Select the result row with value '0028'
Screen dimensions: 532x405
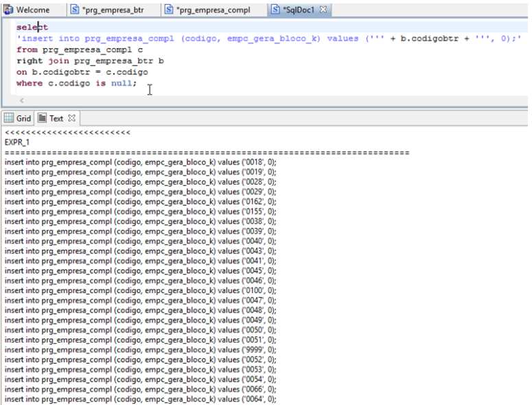click(141, 182)
